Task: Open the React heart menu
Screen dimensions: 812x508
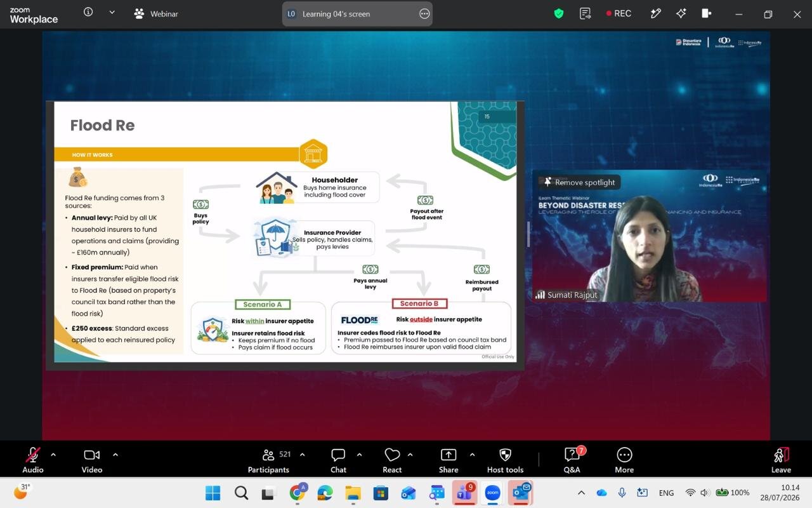Action: 392,460
